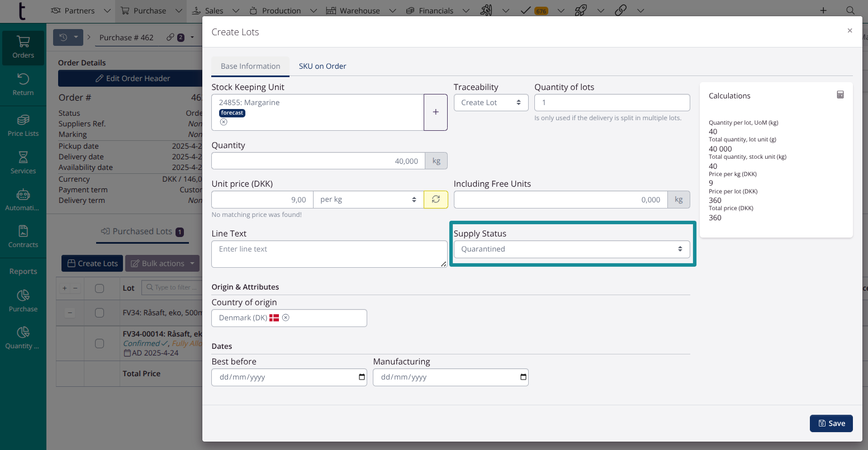Click the plus button beside Stock Keeping Unit
The width and height of the screenshot is (868, 450).
(435, 112)
